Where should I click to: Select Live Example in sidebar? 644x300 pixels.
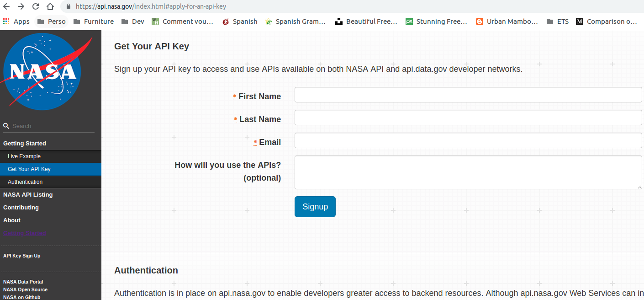[x=24, y=156]
